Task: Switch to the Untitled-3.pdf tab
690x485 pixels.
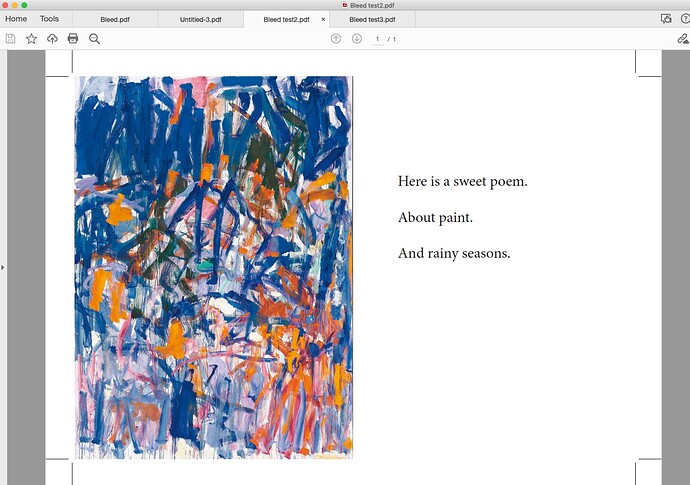Action: (x=201, y=19)
